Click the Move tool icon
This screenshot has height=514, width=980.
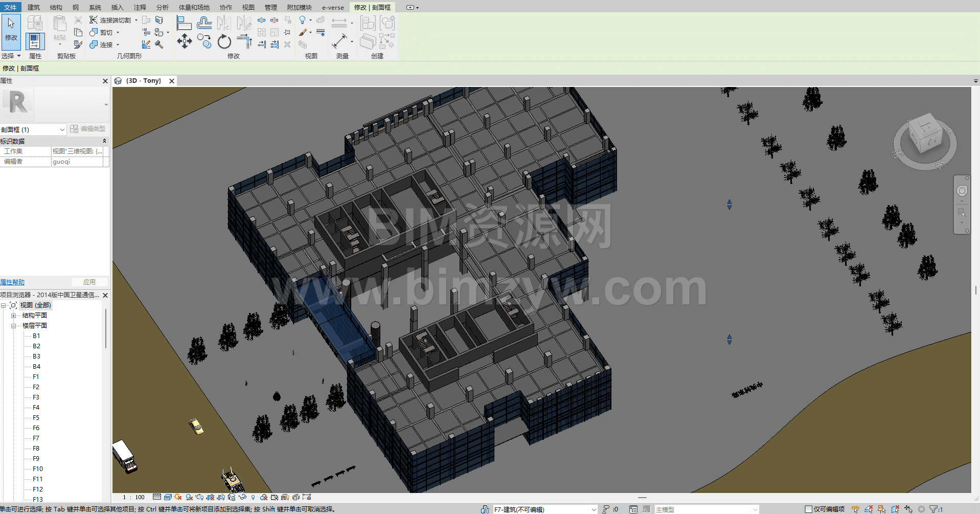pyautogui.click(x=185, y=41)
